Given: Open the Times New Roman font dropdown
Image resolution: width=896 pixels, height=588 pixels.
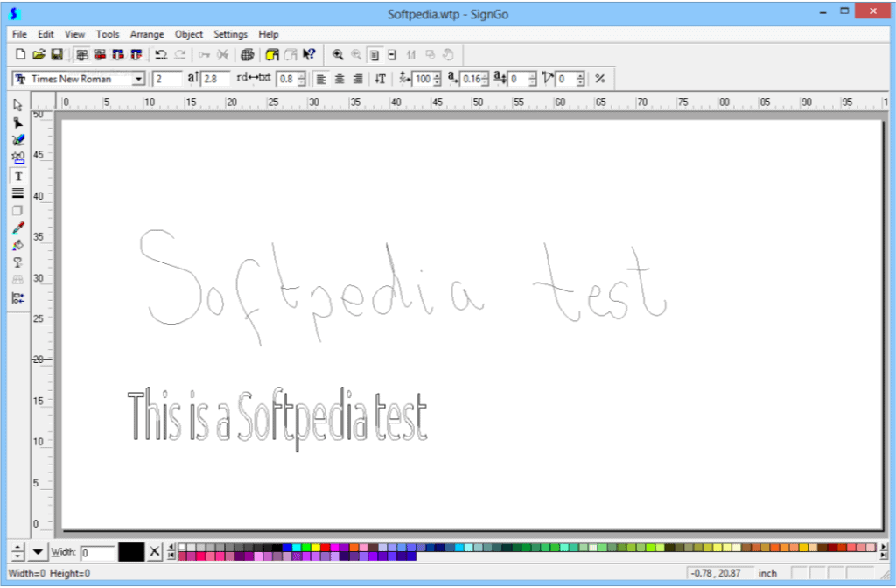Looking at the screenshot, I should (x=138, y=78).
